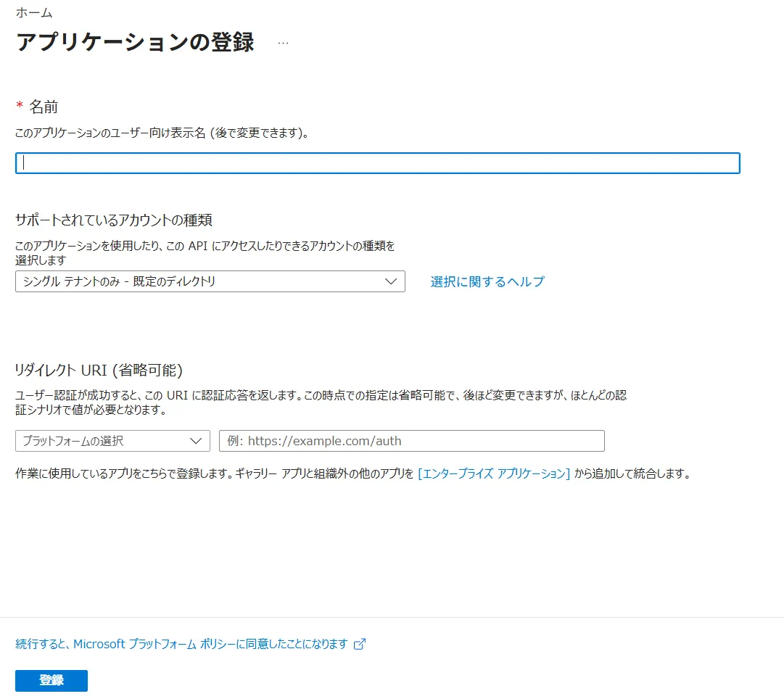Open the プラットフォームの選択 combo box
This screenshot has height=699, width=784.
112,440
